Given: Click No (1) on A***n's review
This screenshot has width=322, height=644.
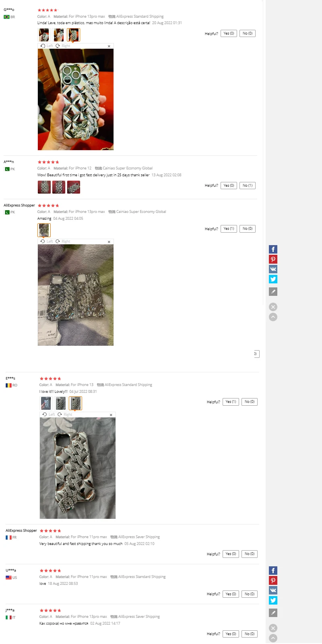Looking at the screenshot, I should click(x=248, y=186).
